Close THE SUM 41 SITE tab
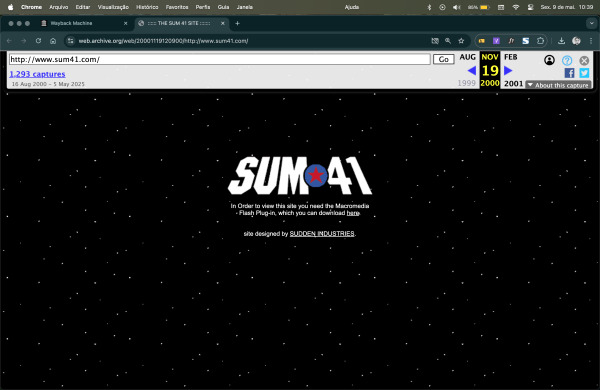 (x=223, y=23)
